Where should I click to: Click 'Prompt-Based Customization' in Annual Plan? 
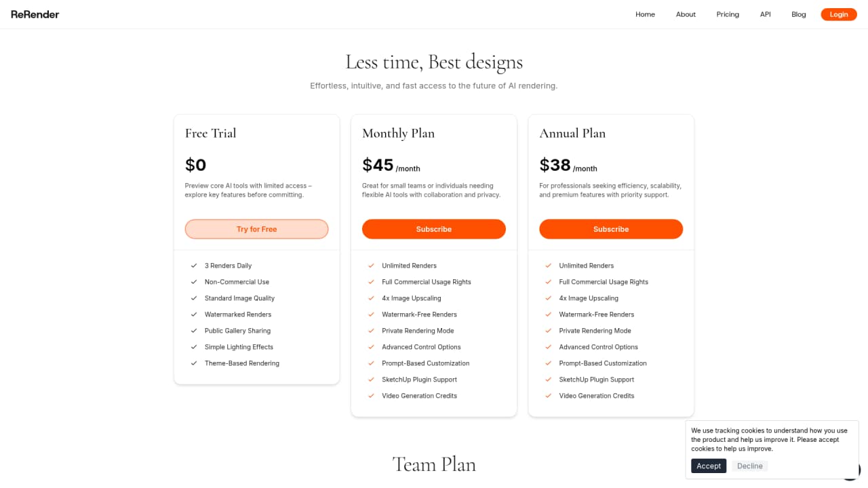(603, 363)
